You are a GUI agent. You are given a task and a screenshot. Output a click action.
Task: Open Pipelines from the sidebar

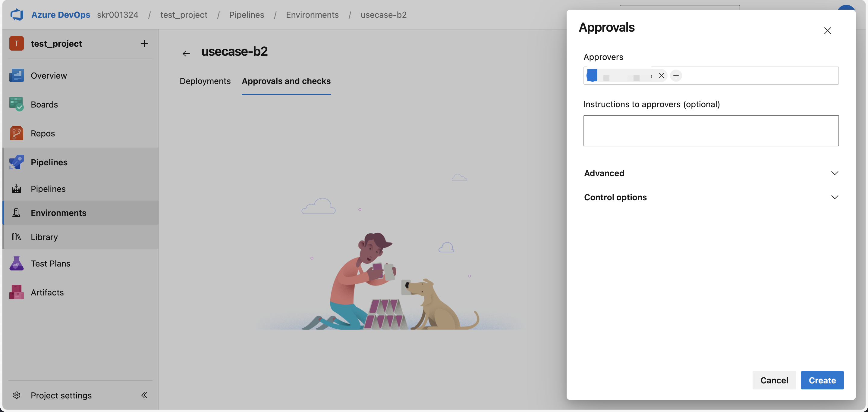click(x=49, y=162)
